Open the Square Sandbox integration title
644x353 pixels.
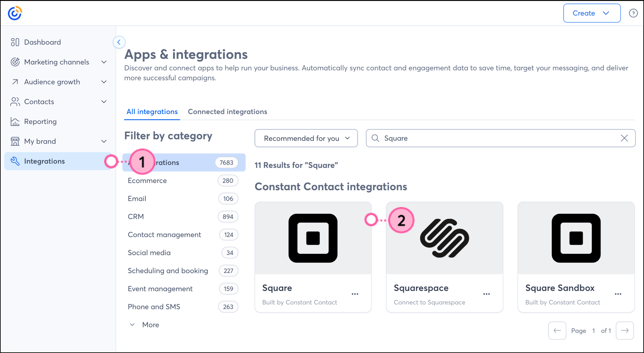(x=560, y=288)
